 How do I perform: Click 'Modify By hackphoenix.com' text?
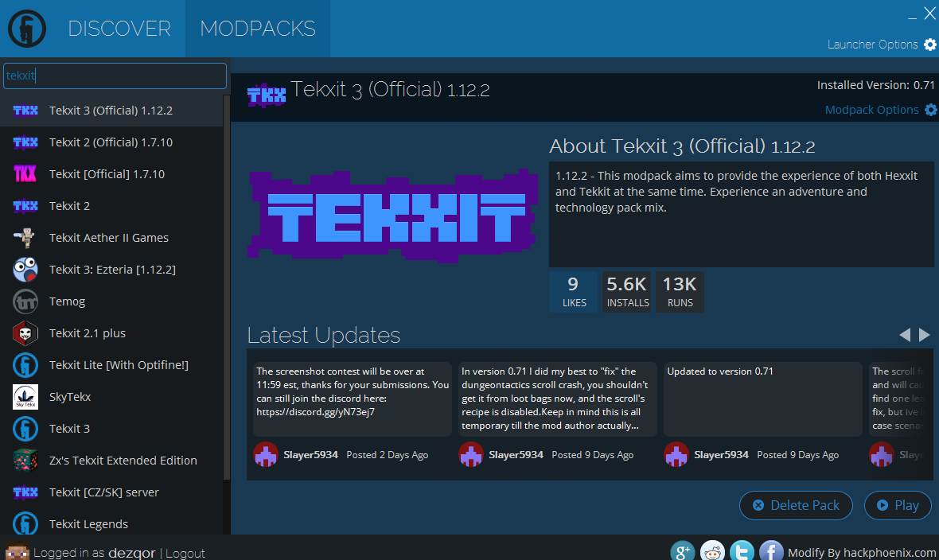[x=863, y=552]
